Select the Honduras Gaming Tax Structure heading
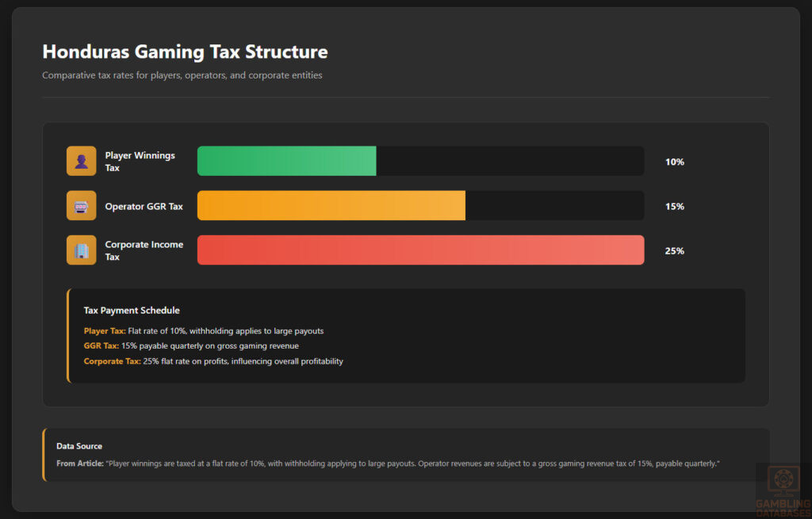Screen dimensions: 812x519 coord(185,52)
